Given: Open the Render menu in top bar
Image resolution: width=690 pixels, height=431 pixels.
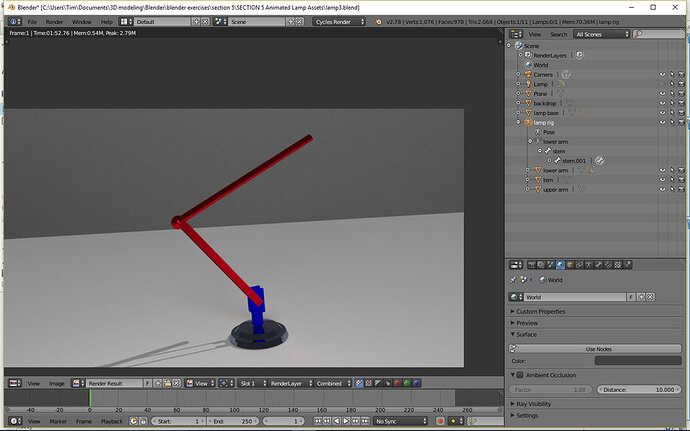Looking at the screenshot, I should click(x=55, y=21).
